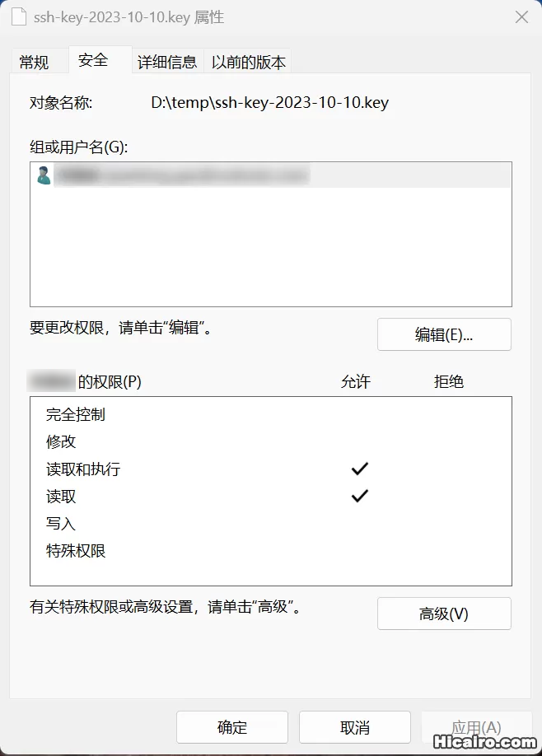This screenshot has width=542, height=756.
Task: Toggle 拒绝 for 读取和执行 permission
Action: [x=451, y=469]
